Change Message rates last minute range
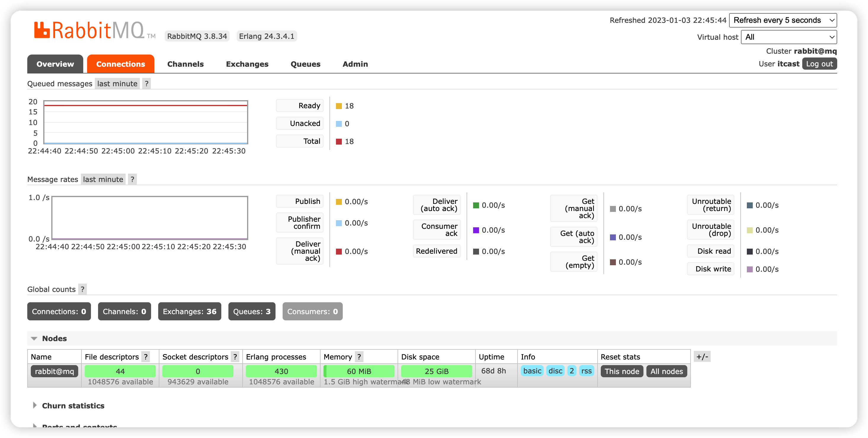 [x=103, y=179]
